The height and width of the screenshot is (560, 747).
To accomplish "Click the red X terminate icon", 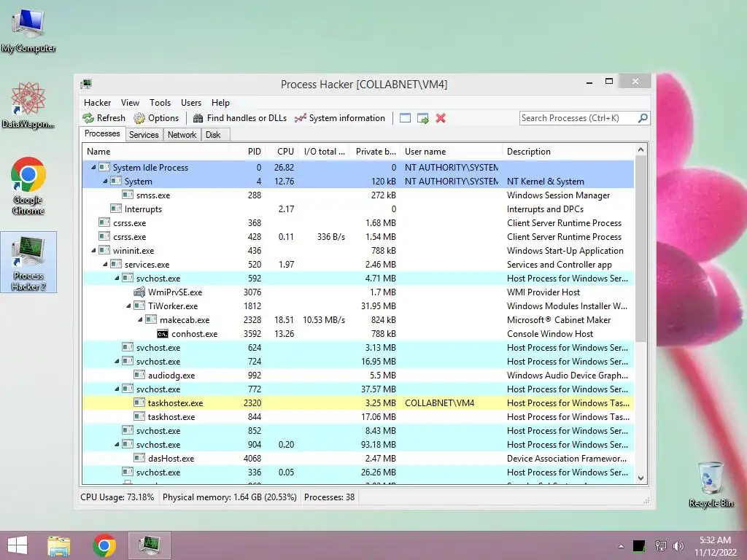I will click(441, 118).
